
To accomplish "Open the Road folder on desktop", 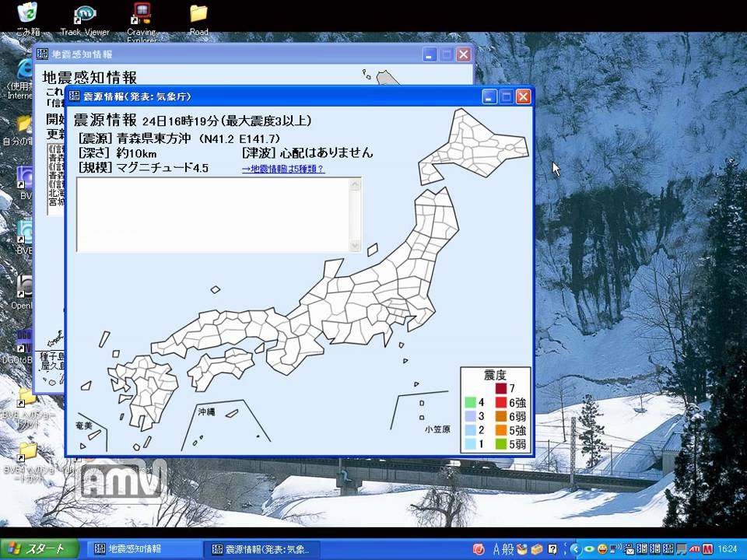I will coord(198,14).
